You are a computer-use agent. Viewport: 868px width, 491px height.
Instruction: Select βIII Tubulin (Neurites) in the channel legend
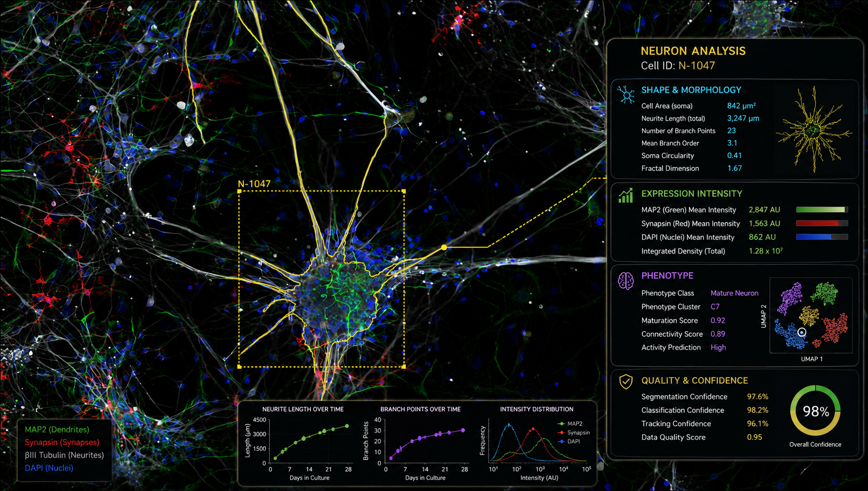64,455
